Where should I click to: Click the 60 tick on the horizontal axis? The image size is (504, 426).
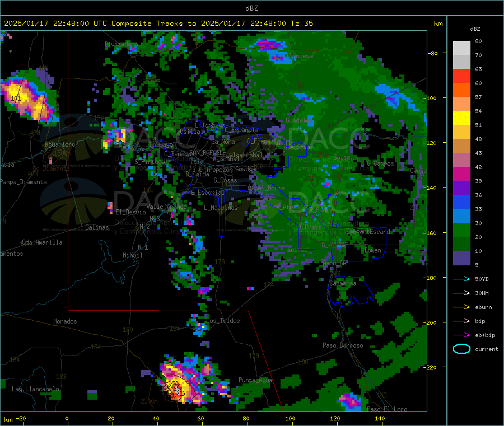[200, 418]
